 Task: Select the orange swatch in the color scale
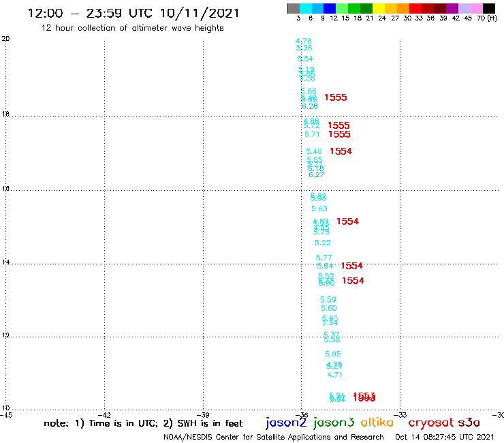pyautogui.click(x=403, y=8)
